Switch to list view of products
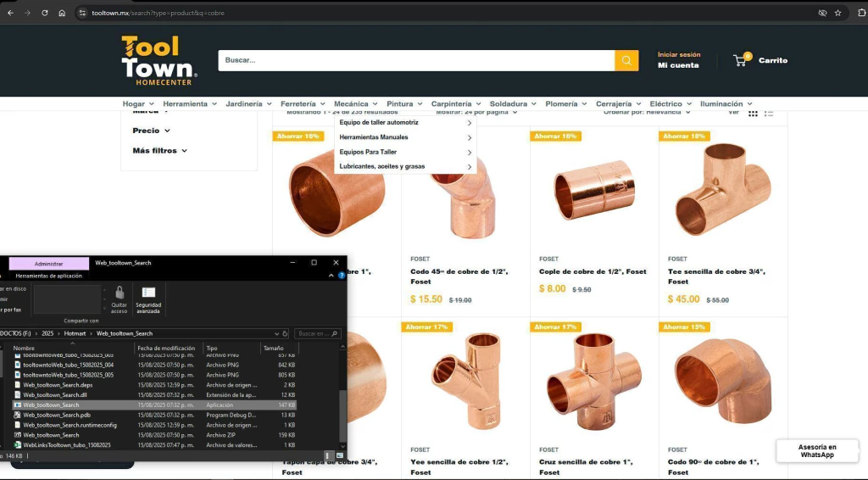This screenshot has height=480, width=868. pyautogui.click(x=769, y=113)
